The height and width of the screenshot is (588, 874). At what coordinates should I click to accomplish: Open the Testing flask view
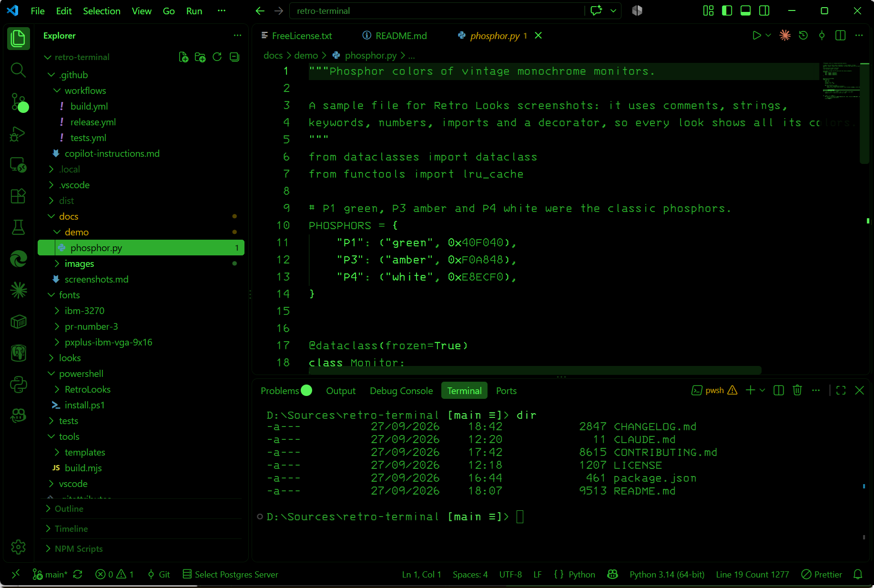[18, 227]
